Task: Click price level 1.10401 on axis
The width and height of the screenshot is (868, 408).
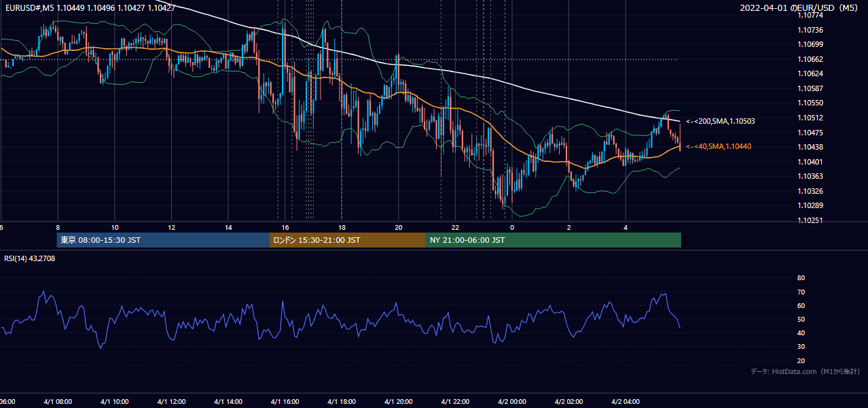Action: [x=809, y=162]
